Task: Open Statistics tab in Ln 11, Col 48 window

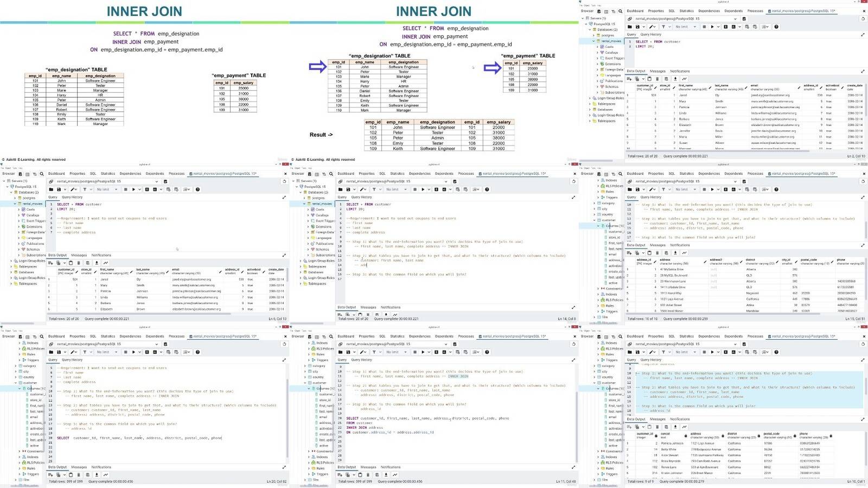Action: click(397, 337)
